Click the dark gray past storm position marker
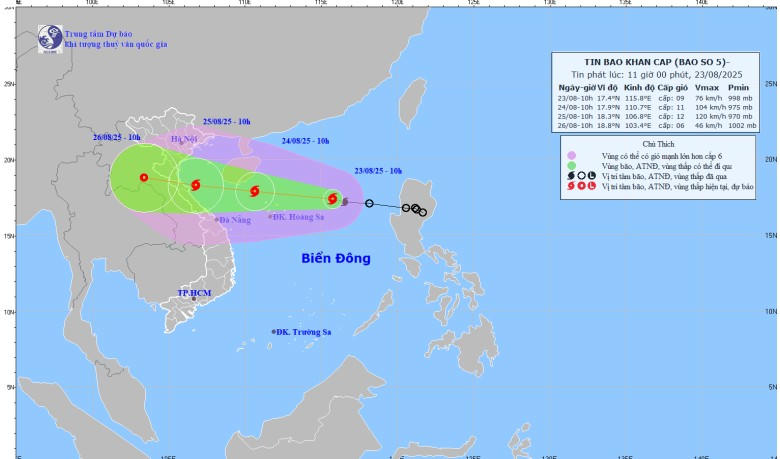780x459 pixels. [x=345, y=202]
